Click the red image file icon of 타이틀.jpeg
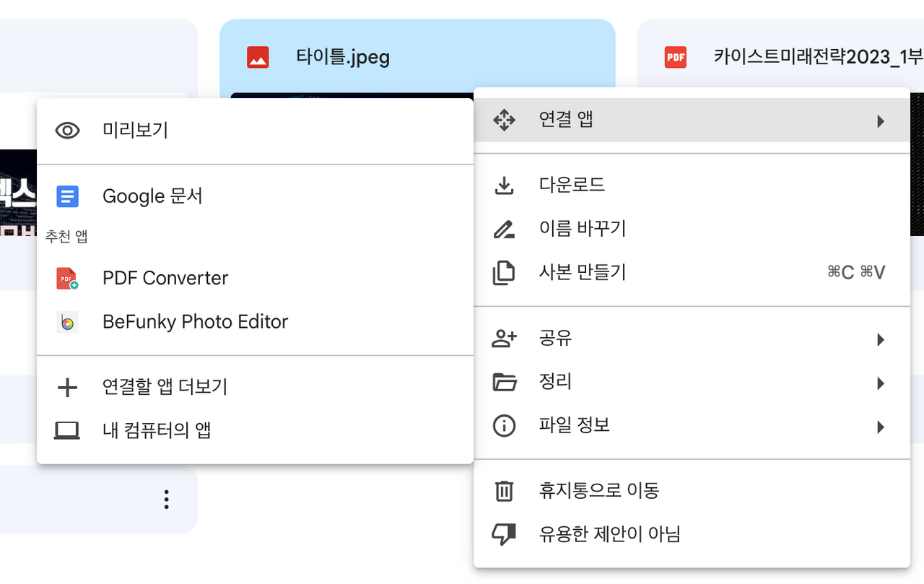 click(x=258, y=57)
